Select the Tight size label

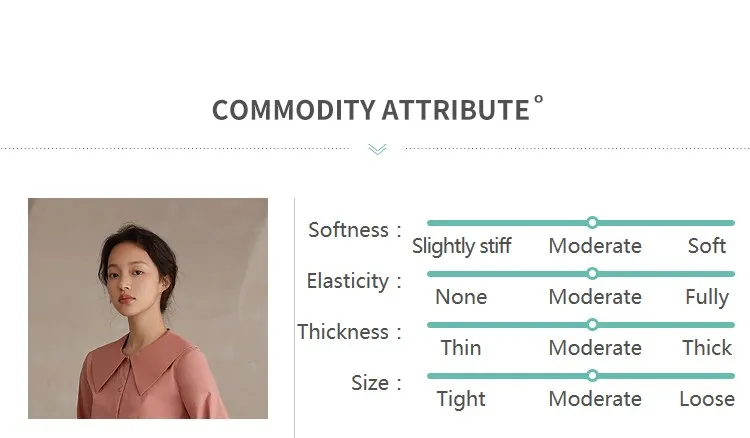[461, 399]
